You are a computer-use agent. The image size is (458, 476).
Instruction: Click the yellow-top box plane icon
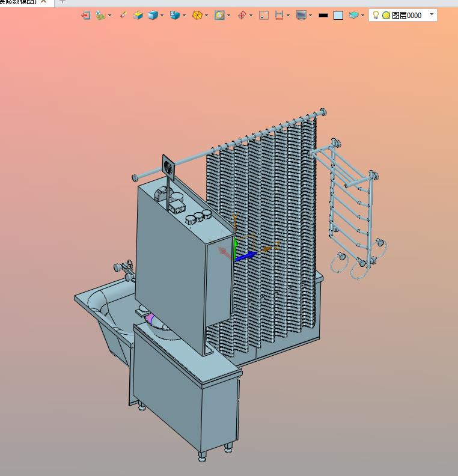[x=138, y=15]
